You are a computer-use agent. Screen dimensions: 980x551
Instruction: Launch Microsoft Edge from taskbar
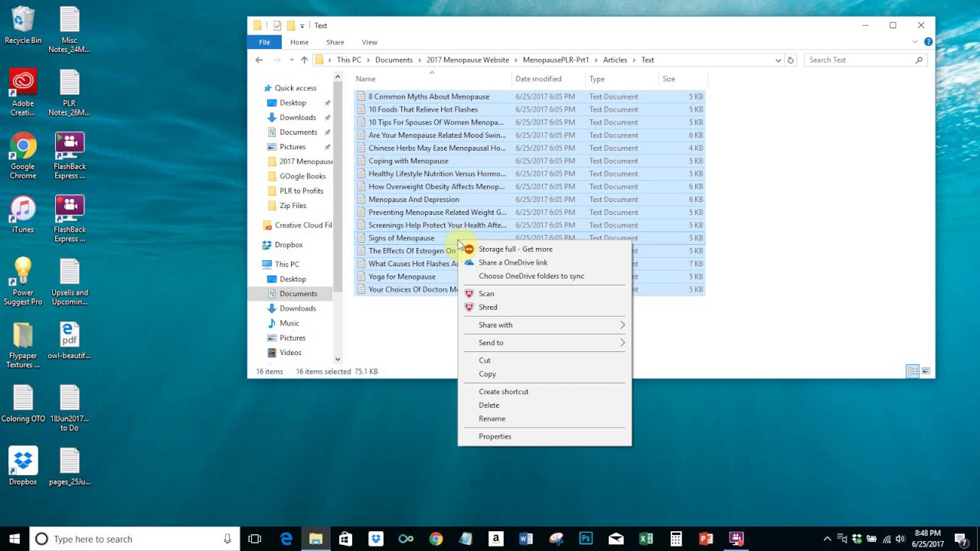coord(286,539)
